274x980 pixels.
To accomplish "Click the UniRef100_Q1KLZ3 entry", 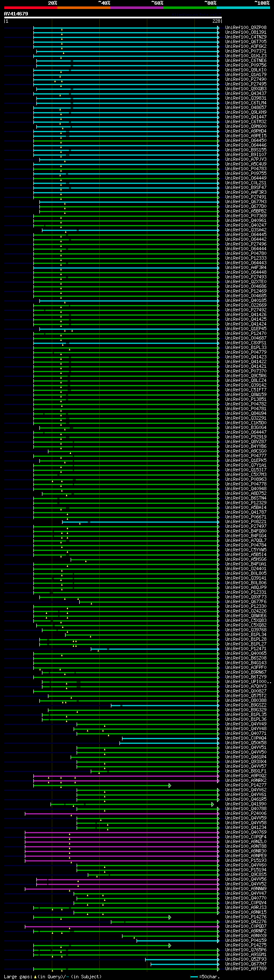I will pos(246,56).
